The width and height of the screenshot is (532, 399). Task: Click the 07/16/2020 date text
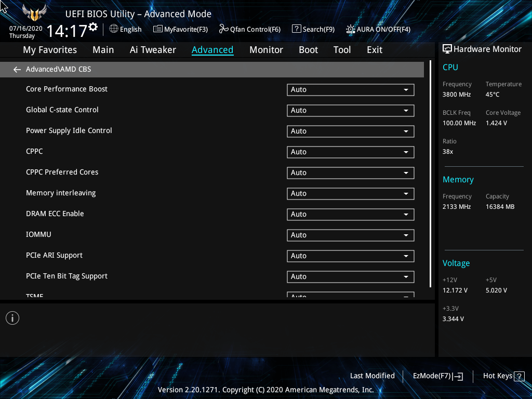click(26, 29)
